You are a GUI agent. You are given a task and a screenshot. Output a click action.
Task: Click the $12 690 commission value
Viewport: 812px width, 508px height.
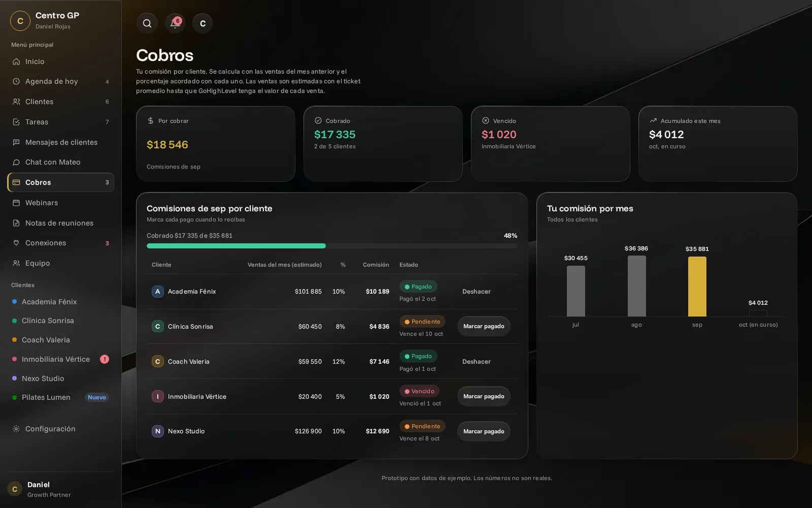pos(378,431)
